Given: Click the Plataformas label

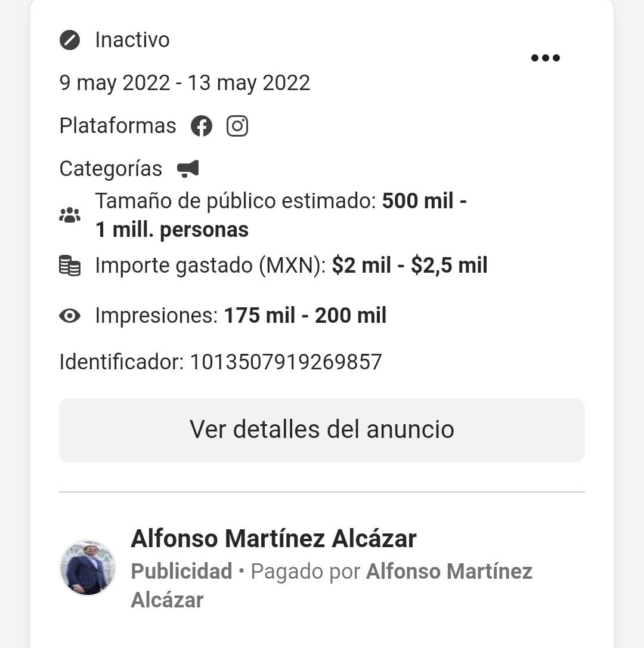Looking at the screenshot, I should [117, 126].
